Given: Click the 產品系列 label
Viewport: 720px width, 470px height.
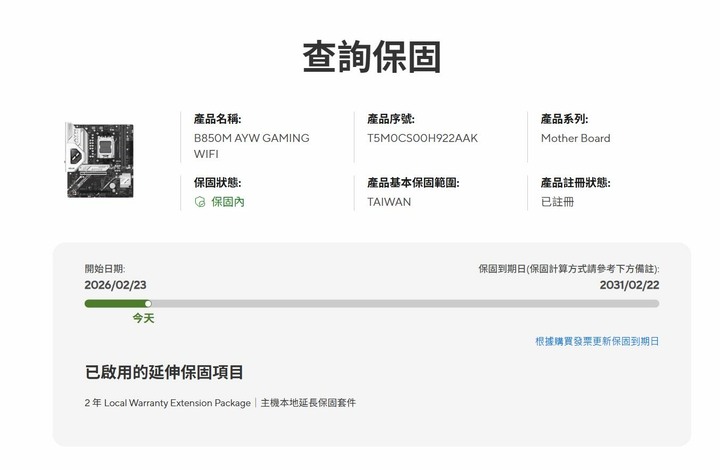Looking at the screenshot, I should [564, 119].
